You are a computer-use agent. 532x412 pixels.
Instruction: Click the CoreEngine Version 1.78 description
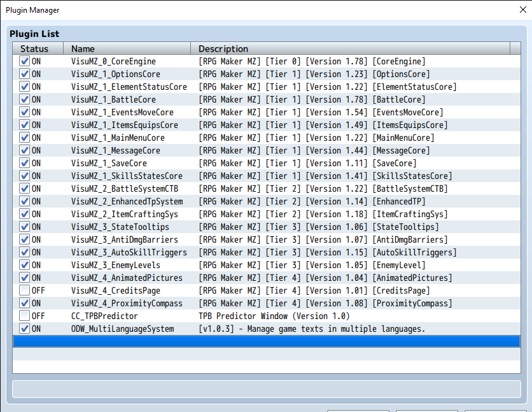(x=312, y=61)
